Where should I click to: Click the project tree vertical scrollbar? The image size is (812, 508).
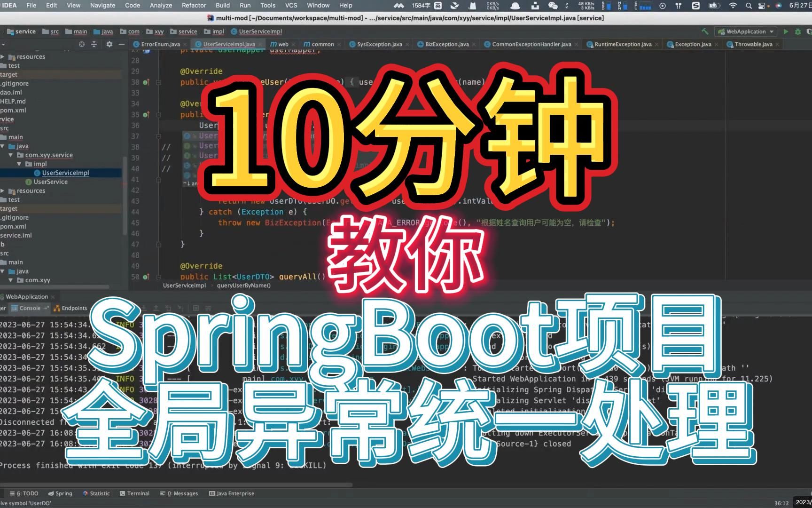[x=125, y=195]
